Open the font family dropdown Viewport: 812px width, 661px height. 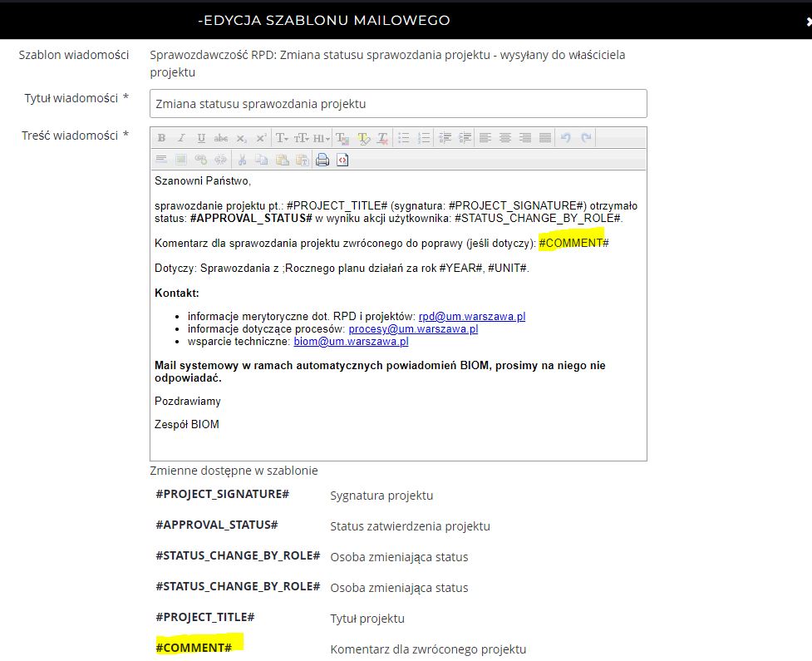pyautogui.click(x=282, y=138)
